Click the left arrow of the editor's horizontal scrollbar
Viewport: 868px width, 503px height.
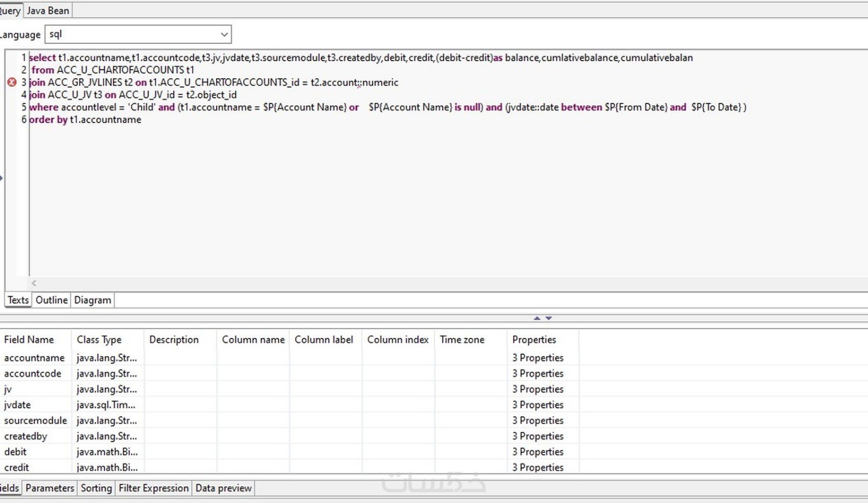(x=34, y=283)
